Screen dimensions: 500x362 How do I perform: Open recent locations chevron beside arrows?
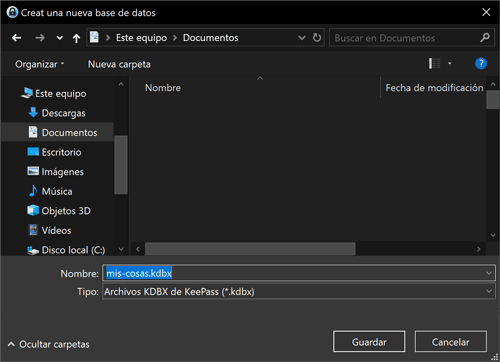(x=59, y=38)
